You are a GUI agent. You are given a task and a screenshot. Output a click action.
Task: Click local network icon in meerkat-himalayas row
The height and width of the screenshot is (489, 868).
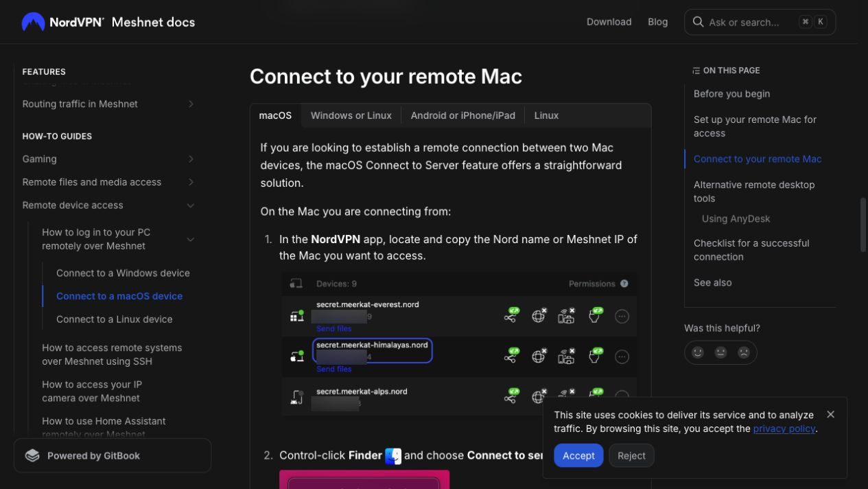coord(566,356)
